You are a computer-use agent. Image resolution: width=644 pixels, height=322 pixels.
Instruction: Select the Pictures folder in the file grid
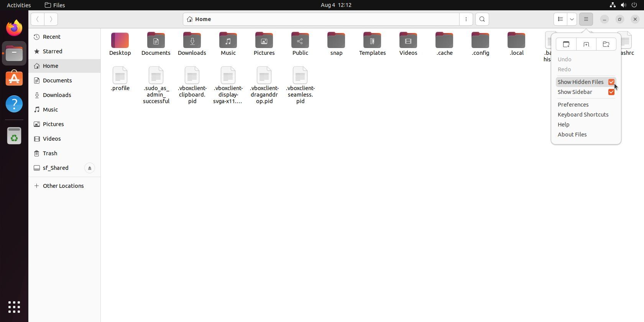click(x=264, y=44)
